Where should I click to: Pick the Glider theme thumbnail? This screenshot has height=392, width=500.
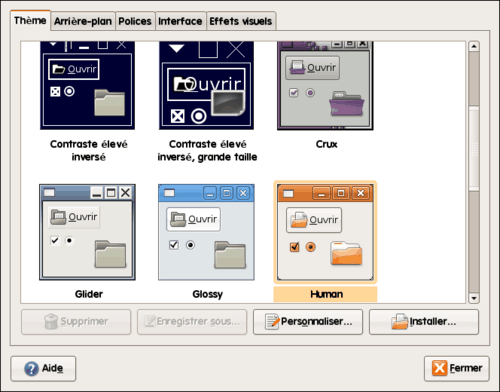[x=87, y=232]
